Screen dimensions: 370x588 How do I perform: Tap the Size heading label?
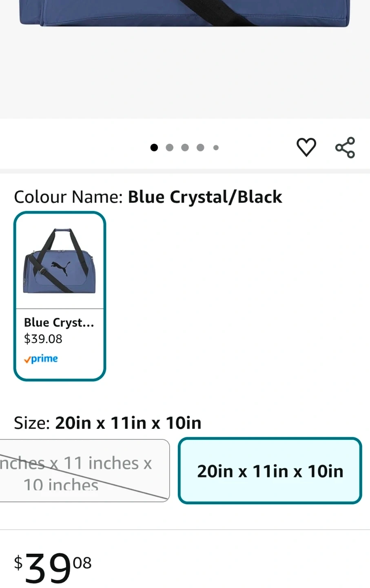click(32, 423)
